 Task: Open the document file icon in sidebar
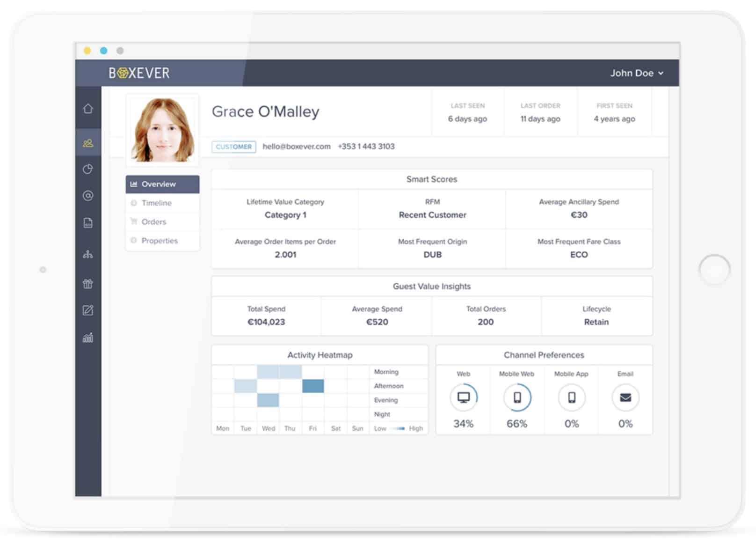(88, 223)
